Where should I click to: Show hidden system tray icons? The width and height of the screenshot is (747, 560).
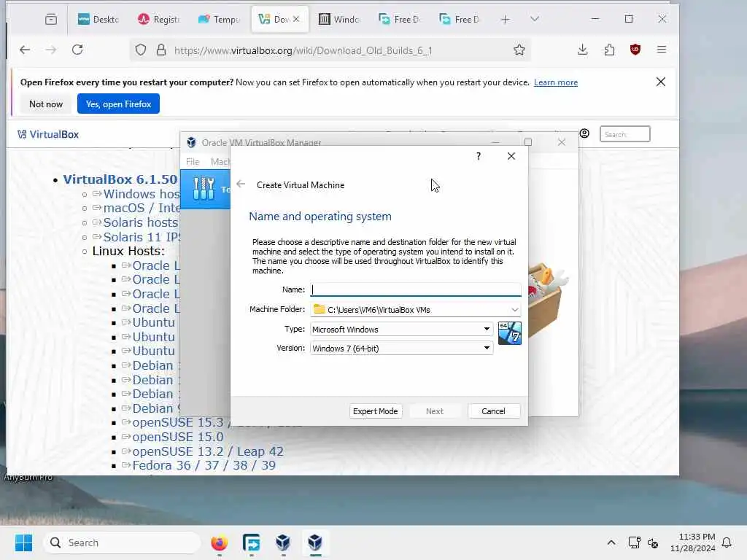coord(611,542)
